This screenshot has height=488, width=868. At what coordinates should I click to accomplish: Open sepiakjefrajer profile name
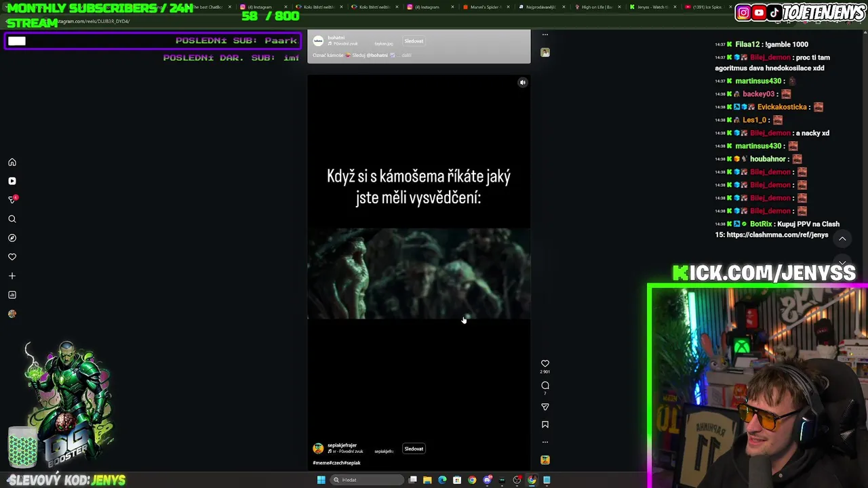click(342, 445)
